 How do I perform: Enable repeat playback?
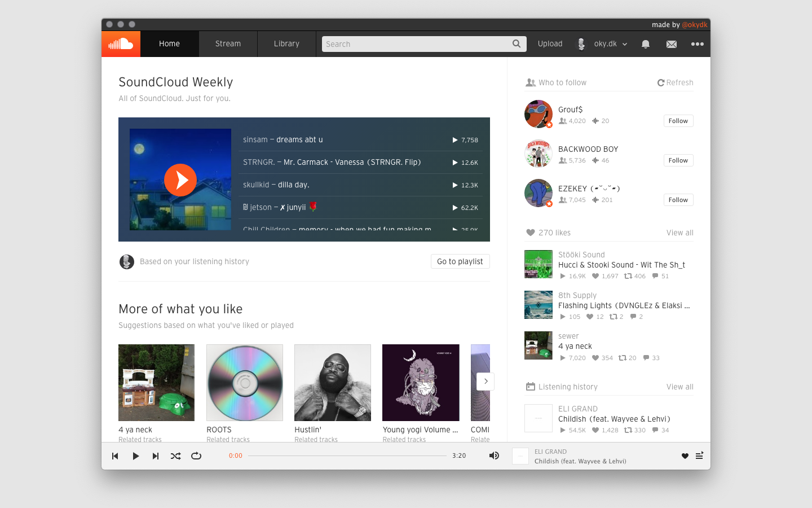pos(196,456)
